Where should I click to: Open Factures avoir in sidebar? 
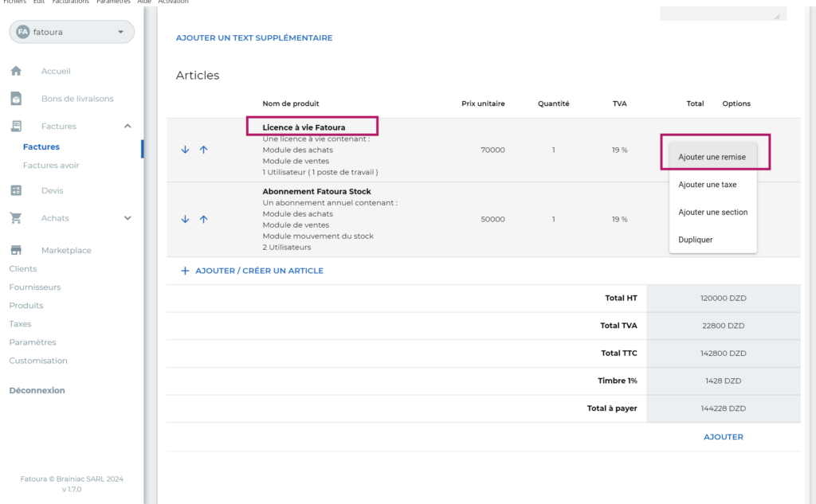coord(51,166)
